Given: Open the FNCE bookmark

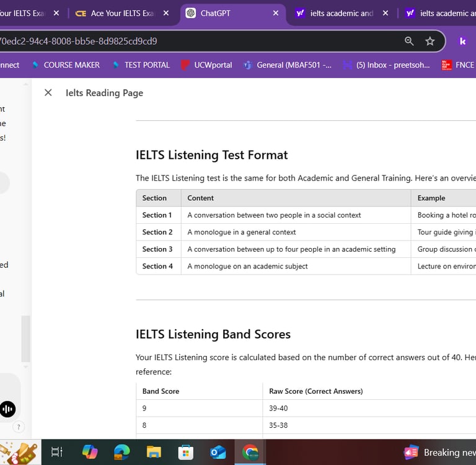Looking at the screenshot, I should pos(459,65).
